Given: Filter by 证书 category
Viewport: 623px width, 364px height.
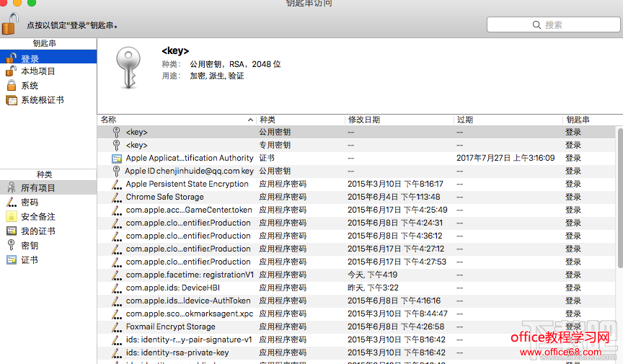Looking at the screenshot, I should click(x=30, y=260).
